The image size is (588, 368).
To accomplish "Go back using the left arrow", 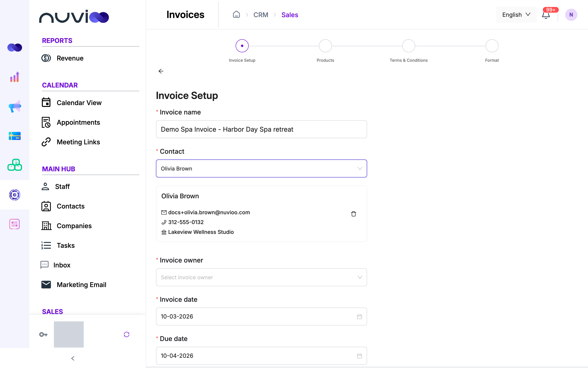I will tap(161, 71).
